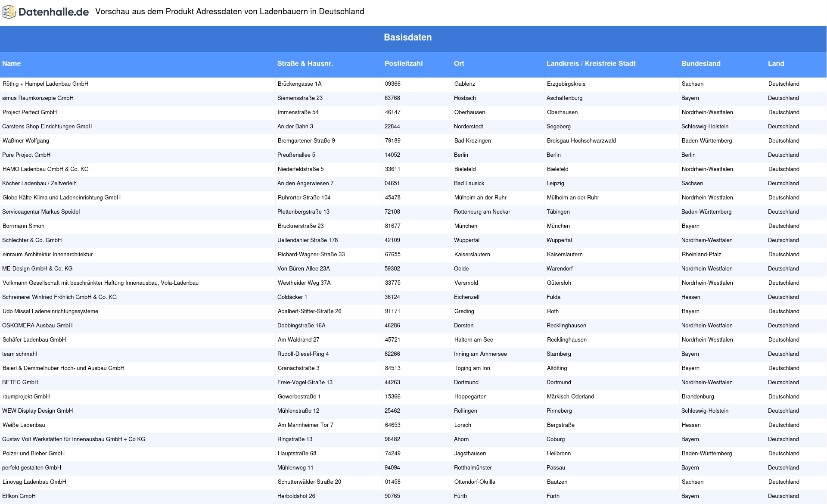Image resolution: width=827 pixels, height=504 pixels.
Task: Click ME-Design GmbH & Co. KG
Action: click(x=37, y=268)
